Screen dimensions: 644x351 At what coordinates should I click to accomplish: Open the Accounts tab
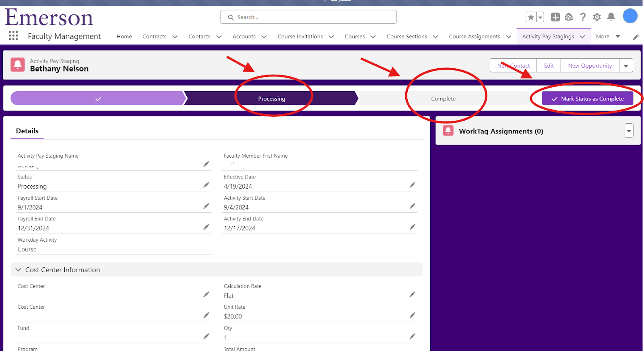click(x=244, y=36)
